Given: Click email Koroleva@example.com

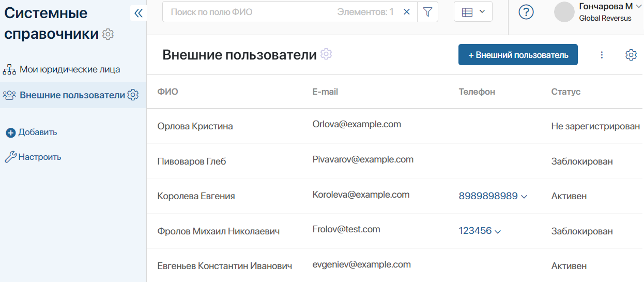Looking at the screenshot, I should (361, 195).
